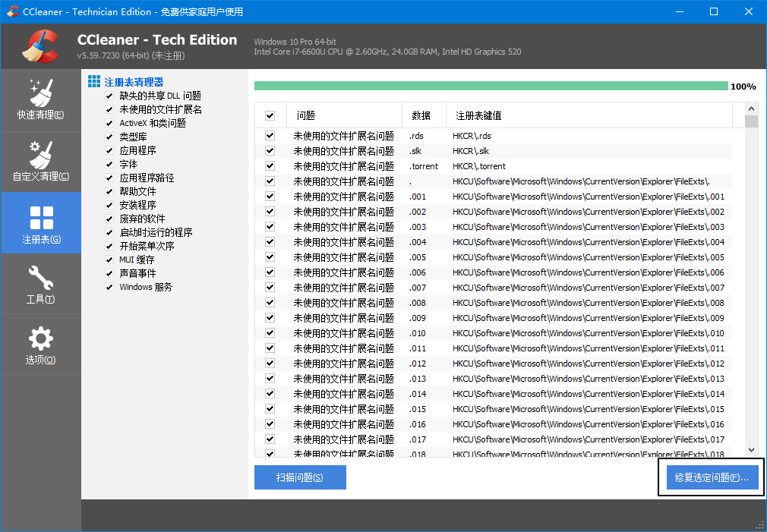Click the CCleaner logo in header

[39, 47]
